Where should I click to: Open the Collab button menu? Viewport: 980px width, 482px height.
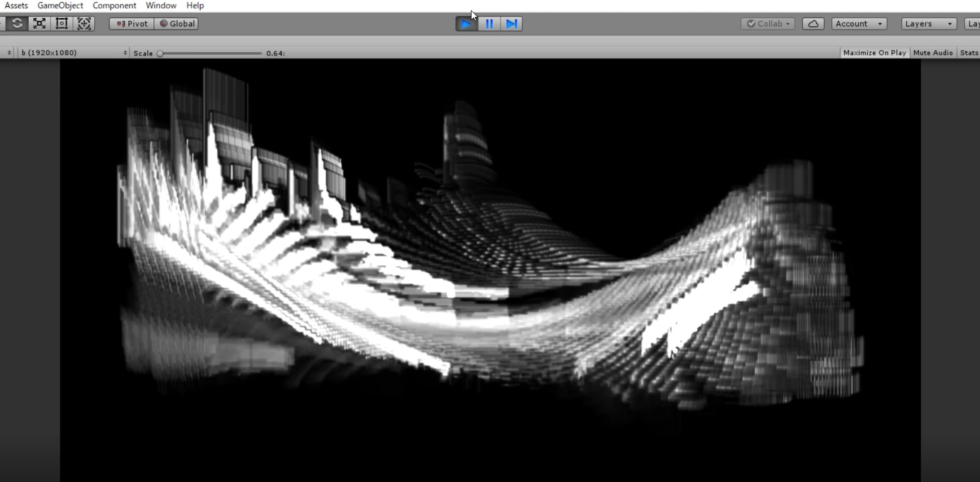(x=768, y=24)
